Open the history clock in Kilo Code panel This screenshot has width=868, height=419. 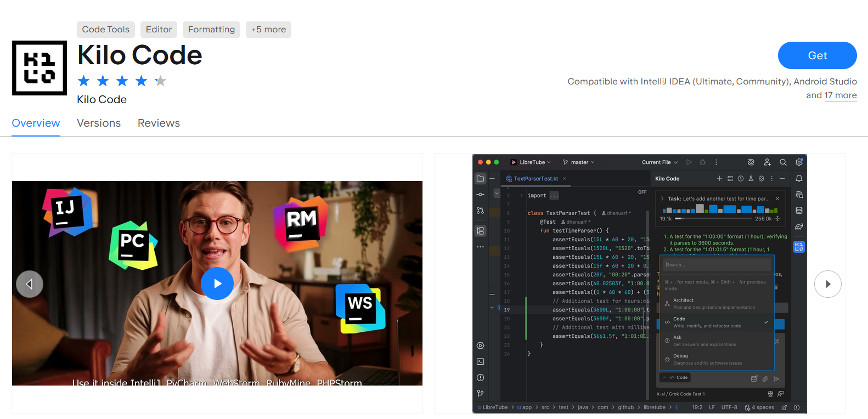pos(741,179)
